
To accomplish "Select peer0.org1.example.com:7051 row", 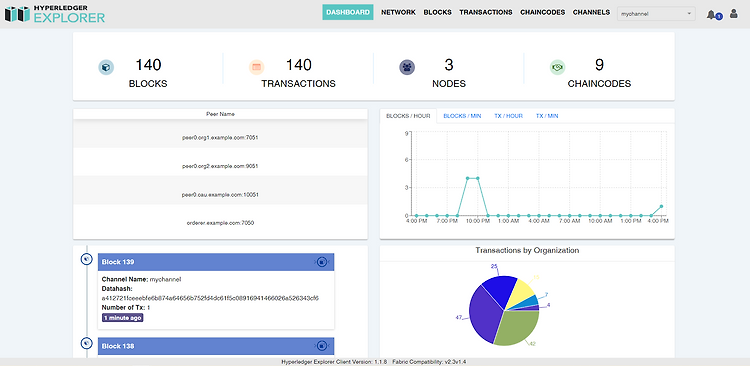I will coord(220,137).
